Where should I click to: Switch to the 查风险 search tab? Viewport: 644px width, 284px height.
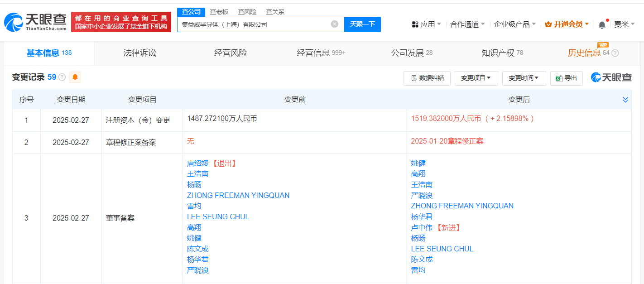[247, 12]
